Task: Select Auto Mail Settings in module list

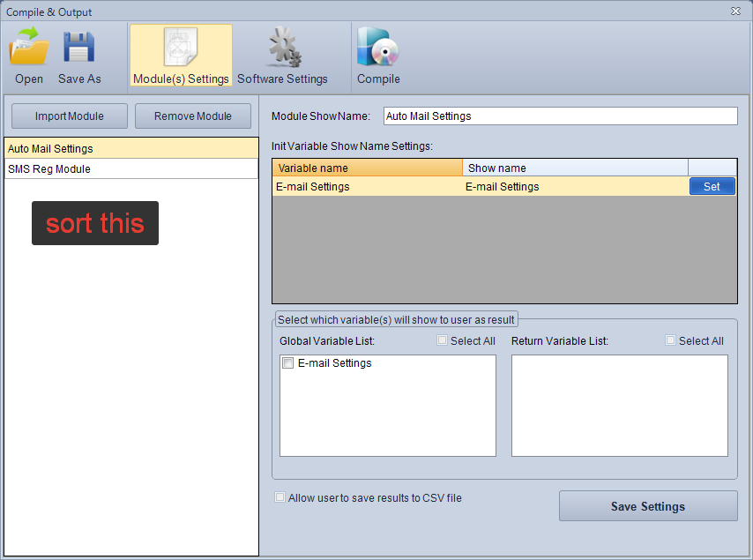Action: tap(130, 149)
